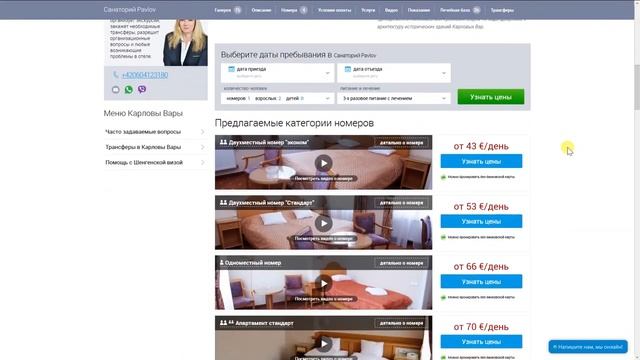Click 'Предлагаемые категории номеров' heading
The width and height of the screenshot is (640, 360).
294,123
